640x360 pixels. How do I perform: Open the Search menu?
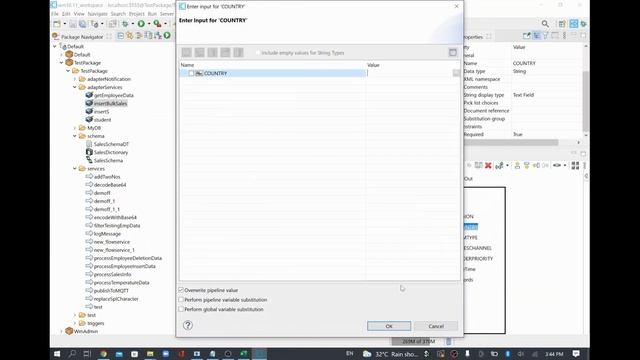(x=118, y=14)
